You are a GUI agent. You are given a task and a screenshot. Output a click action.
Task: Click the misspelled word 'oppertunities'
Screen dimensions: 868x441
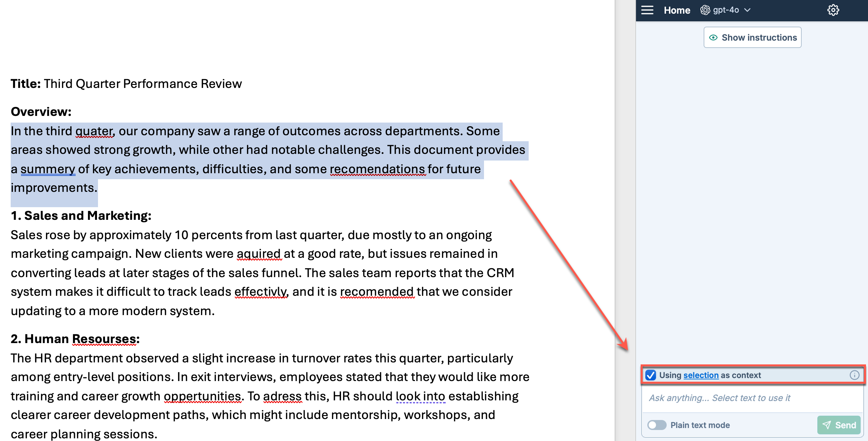tap(202, 396)
